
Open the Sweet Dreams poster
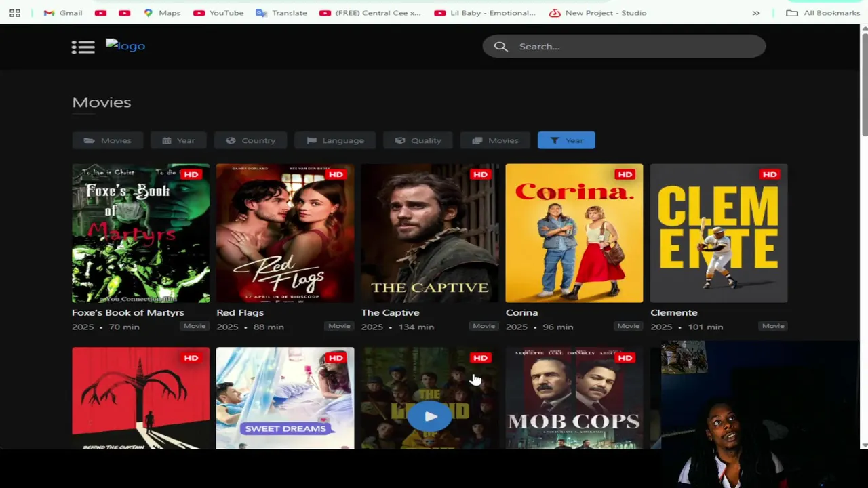click(285, 398)
